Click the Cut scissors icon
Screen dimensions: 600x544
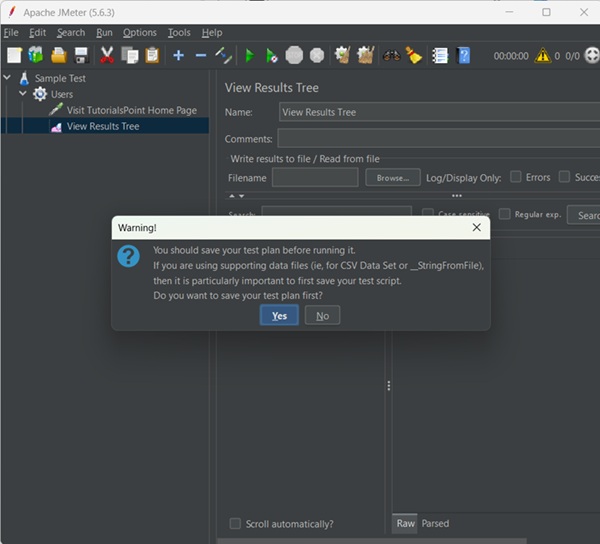pos(108,55)
